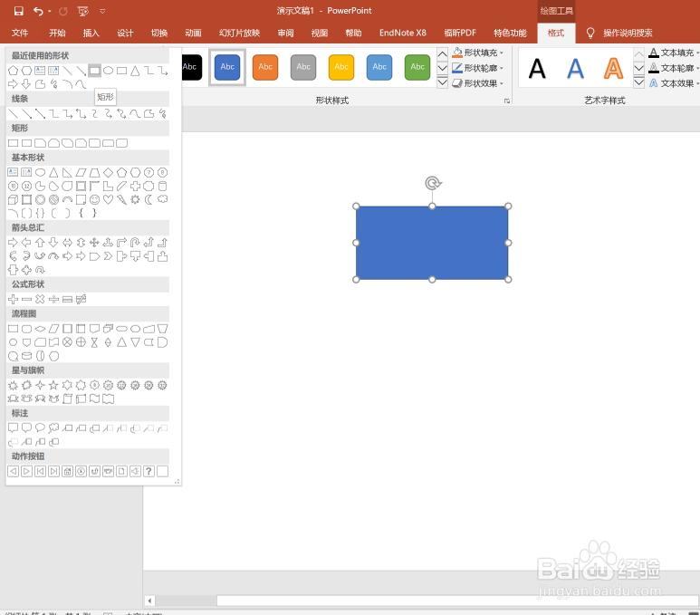Pick the moon shape

pyautogui.click(x=149, y=199)
